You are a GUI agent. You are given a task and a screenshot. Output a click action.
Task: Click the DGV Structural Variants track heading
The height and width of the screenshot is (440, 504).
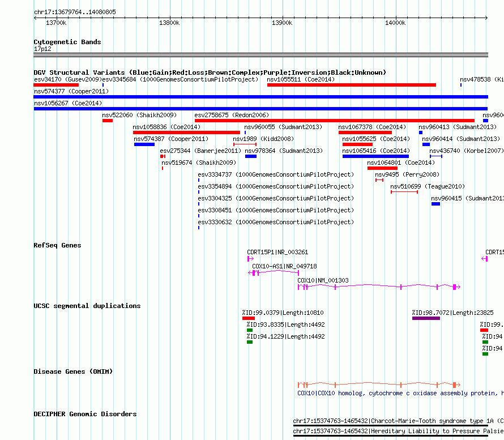(x=210, y=72)
